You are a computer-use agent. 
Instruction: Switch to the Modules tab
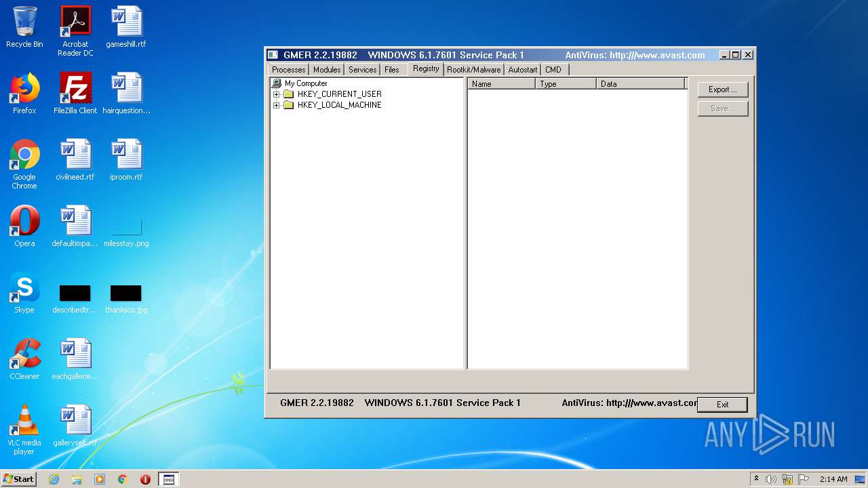[327, 70]
